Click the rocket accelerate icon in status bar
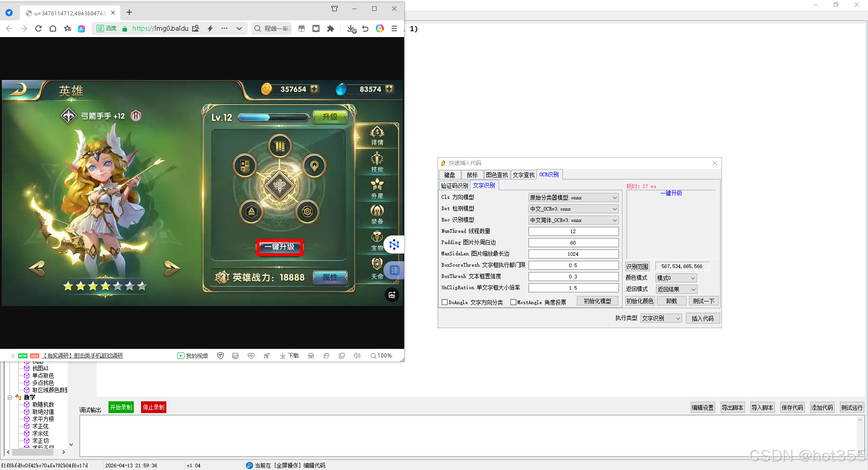The height and width of the screenshot is (470, 868). 267,356
